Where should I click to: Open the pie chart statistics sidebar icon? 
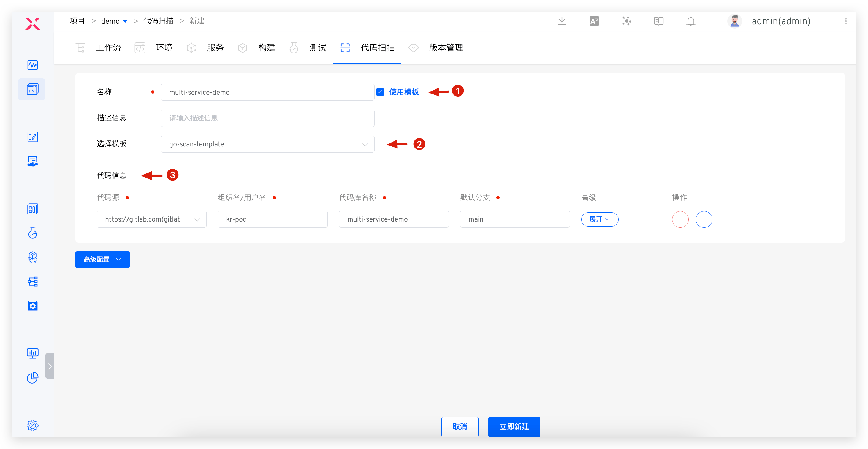point(33,377)
